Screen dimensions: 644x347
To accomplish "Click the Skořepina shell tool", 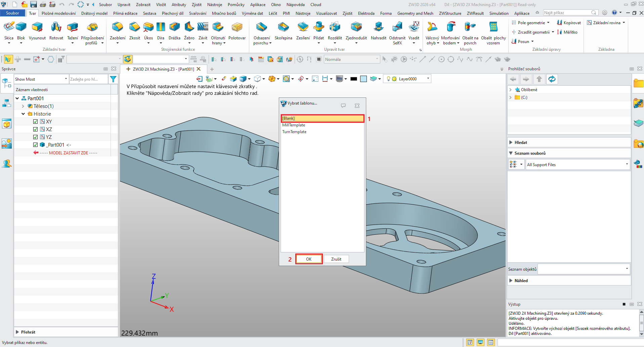I will coord(283,31).
